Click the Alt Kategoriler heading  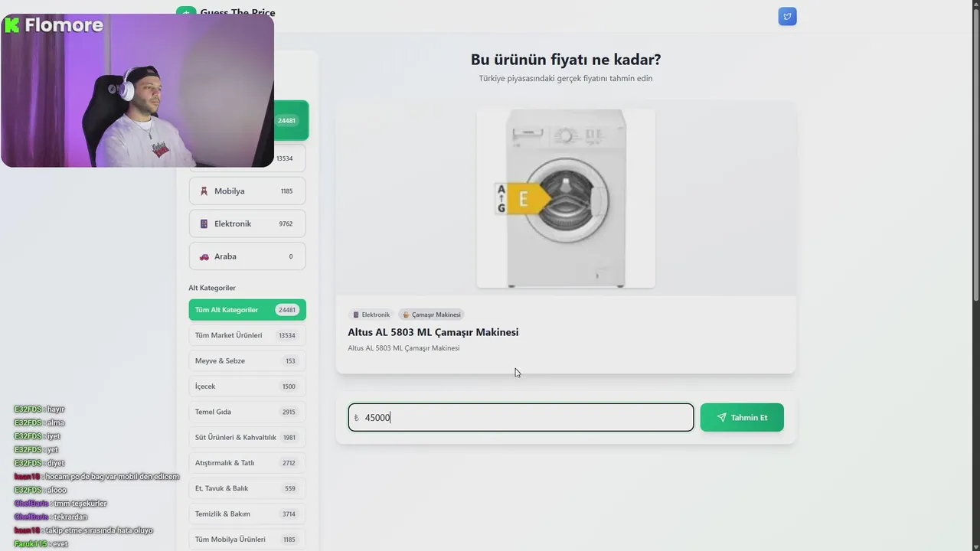coord(212,288)
